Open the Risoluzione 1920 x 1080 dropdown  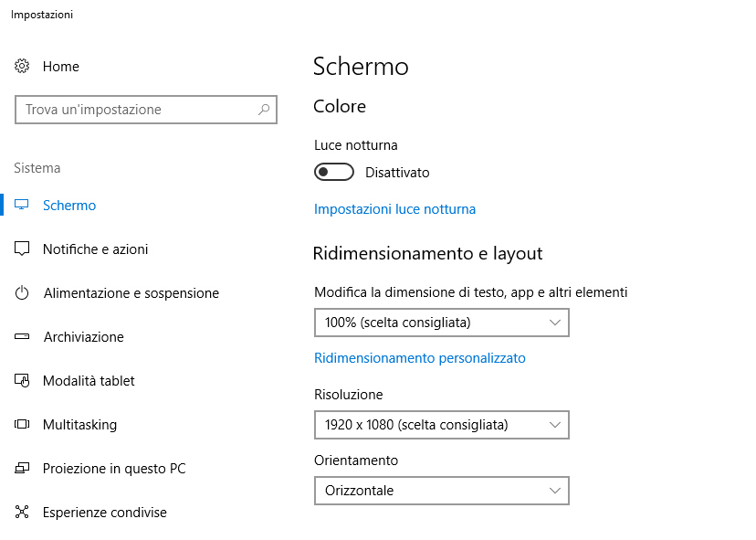click(x=442, y=425)
